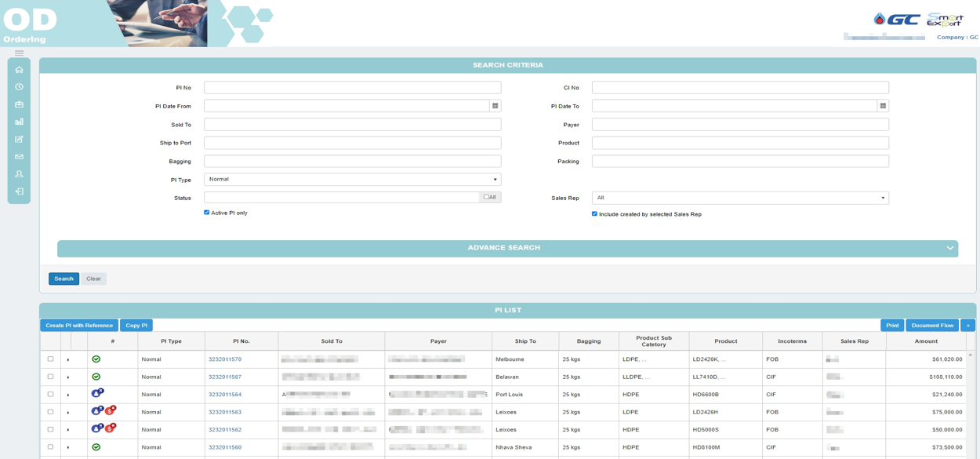Open PI number 3232011564 link

(x=225, y=395)
